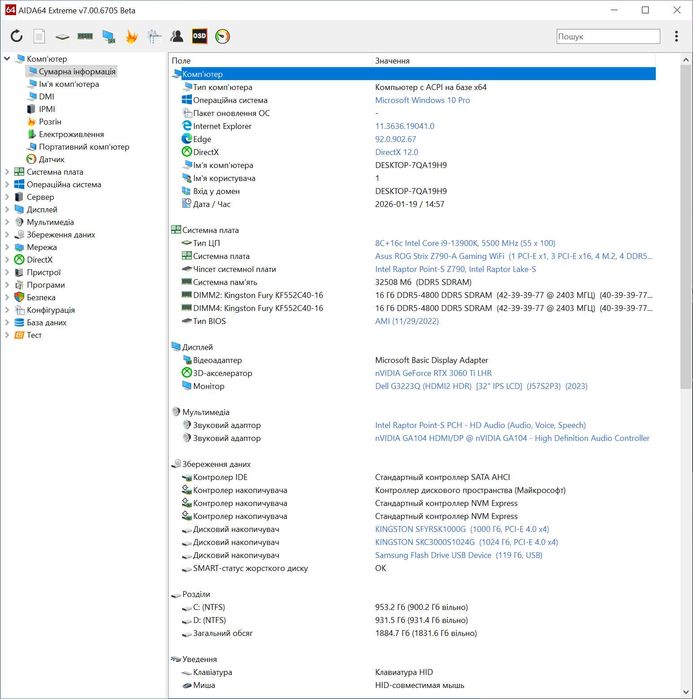Click the vertical scrollbar down arrow
The height and width of the screenshot is (699, 693).
click(685, 691)
